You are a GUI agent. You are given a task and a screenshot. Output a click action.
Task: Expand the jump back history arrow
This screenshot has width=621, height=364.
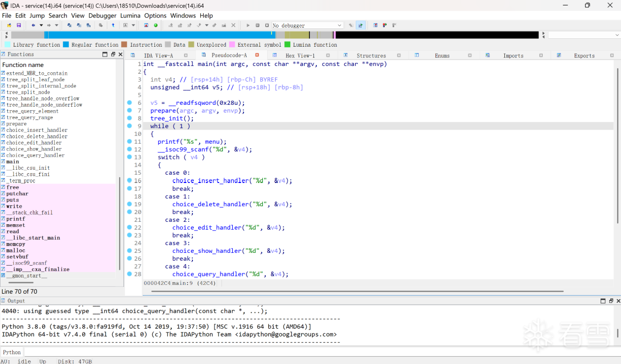(41, 26)
